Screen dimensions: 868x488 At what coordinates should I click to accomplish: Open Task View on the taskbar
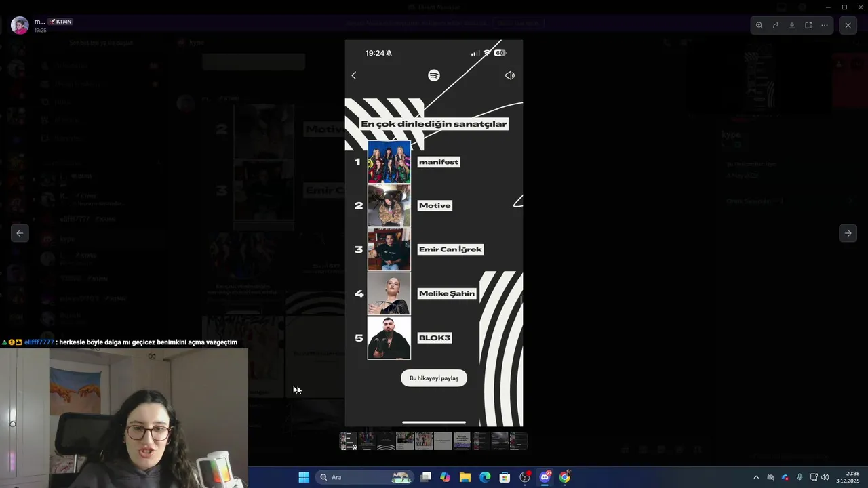(x=425, y=477)
